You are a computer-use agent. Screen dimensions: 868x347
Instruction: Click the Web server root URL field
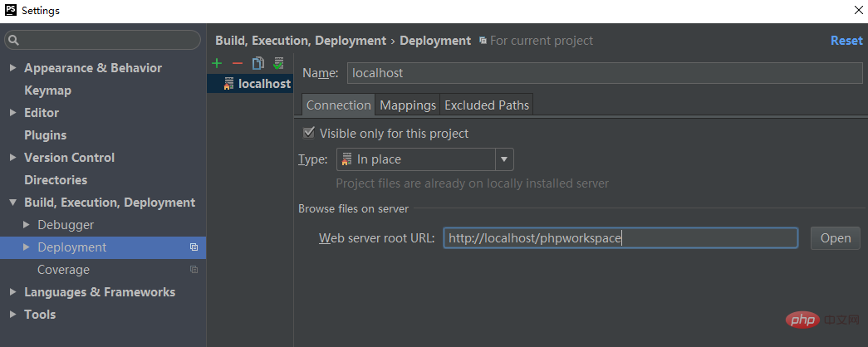point(620,238)
